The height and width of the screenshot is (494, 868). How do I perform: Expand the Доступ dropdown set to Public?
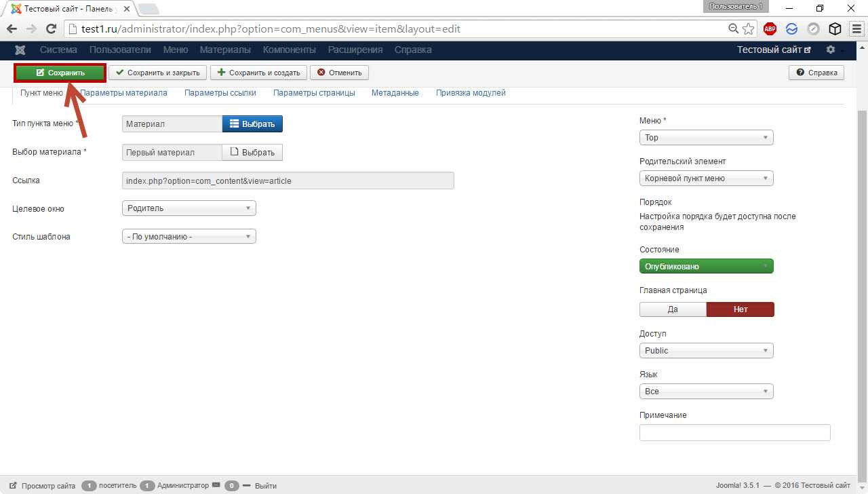point(706,351)
